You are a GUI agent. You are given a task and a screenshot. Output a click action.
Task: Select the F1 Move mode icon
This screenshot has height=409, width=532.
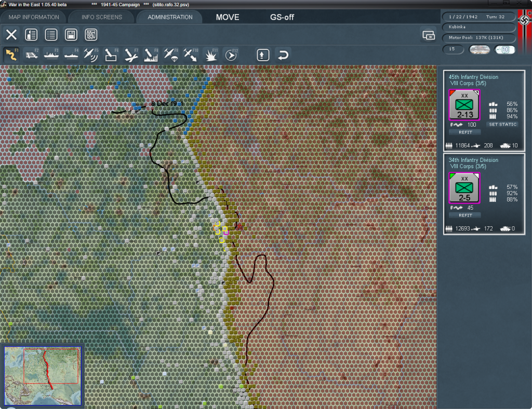click(11, 55)
